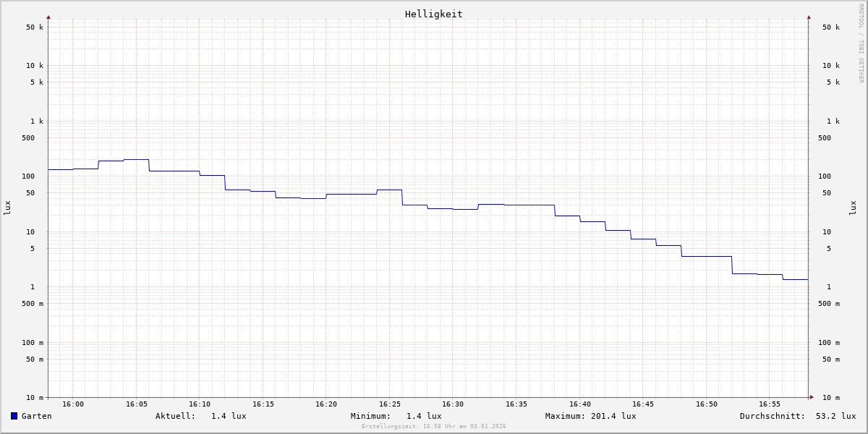Click the "16:40" time axis label

(x=580, y=404)
